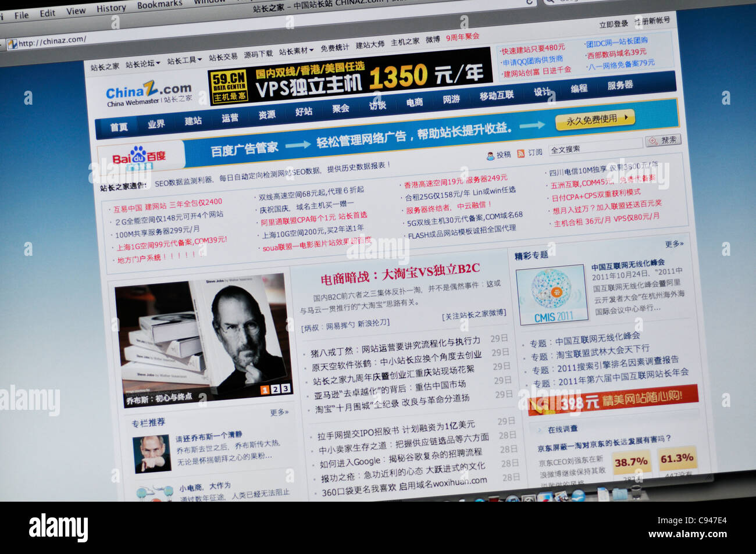Click the 搜索 search button
756x554 pixels.
pos(664,140)
